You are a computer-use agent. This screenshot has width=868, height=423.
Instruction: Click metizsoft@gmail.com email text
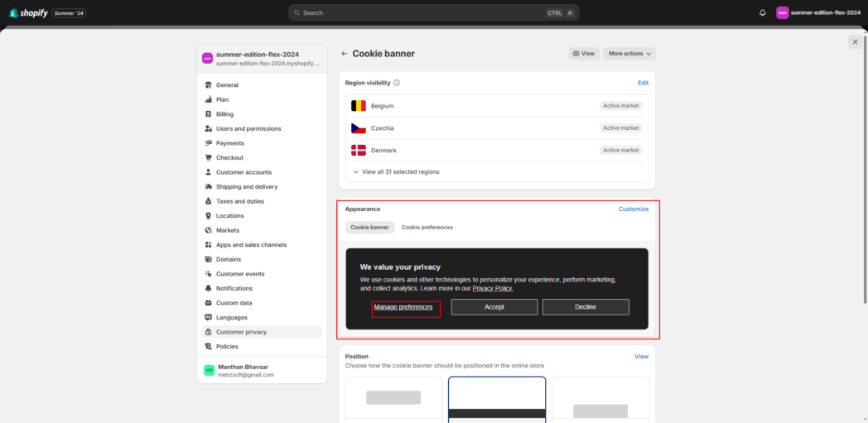click(246, 374)
